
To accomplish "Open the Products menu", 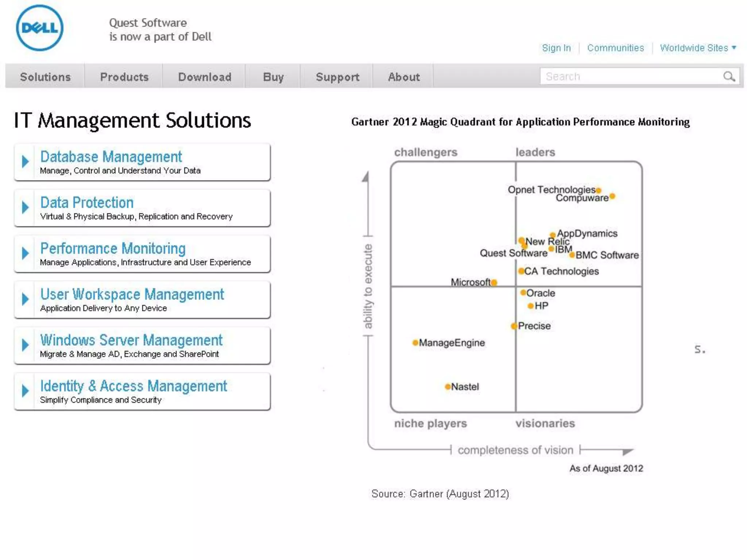I will tap(124, 77).
